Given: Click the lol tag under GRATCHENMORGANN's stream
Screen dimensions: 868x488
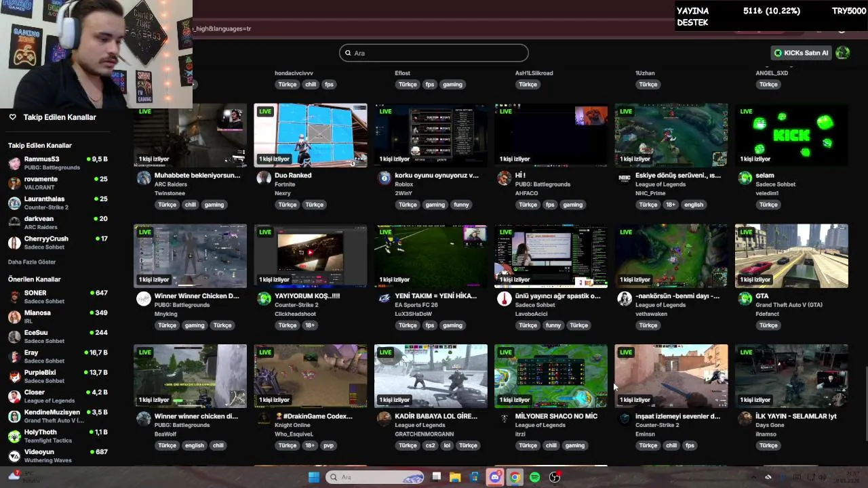Looking at the screenshot, I should (447, 445).
